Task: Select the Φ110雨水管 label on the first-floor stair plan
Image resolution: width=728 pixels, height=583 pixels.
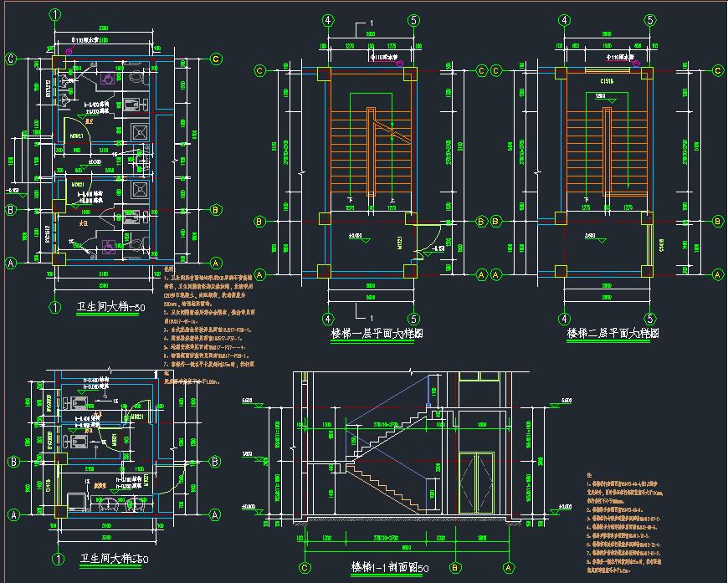Action: [x=384, y=57]
